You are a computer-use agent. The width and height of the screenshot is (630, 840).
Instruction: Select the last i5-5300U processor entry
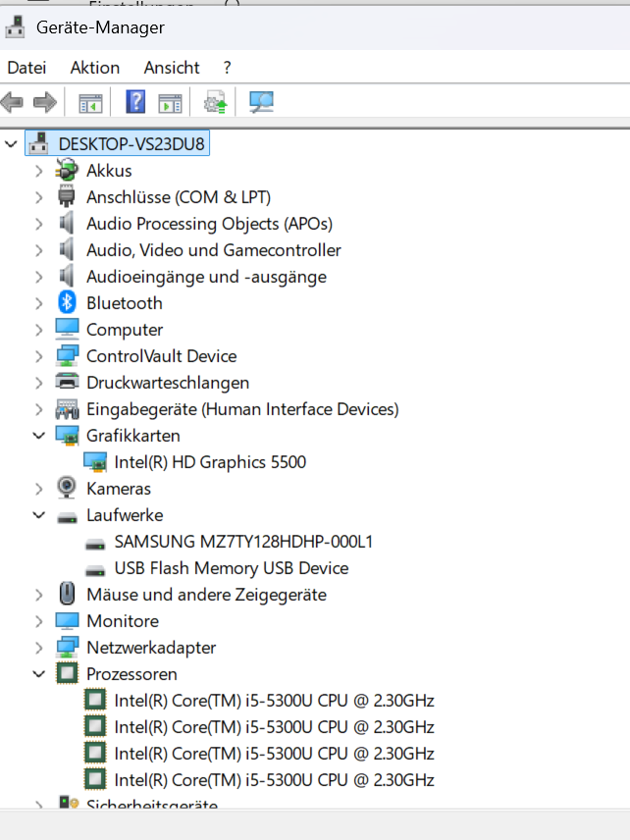pos(274,780)
